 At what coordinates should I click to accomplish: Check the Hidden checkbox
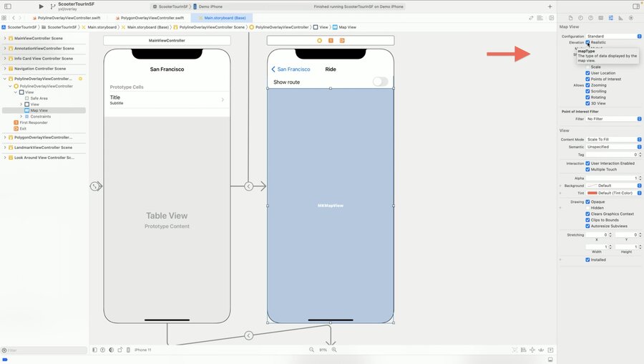[x=587, y=208]
